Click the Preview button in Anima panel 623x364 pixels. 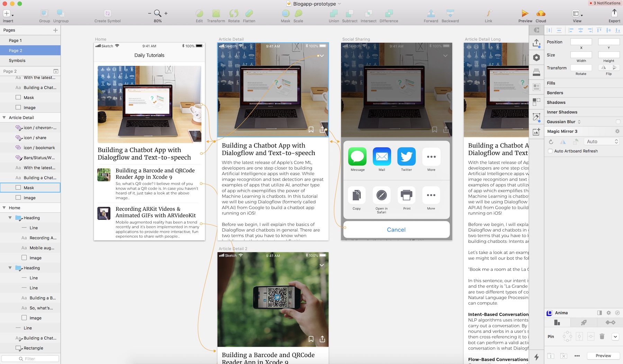(603, 355)
